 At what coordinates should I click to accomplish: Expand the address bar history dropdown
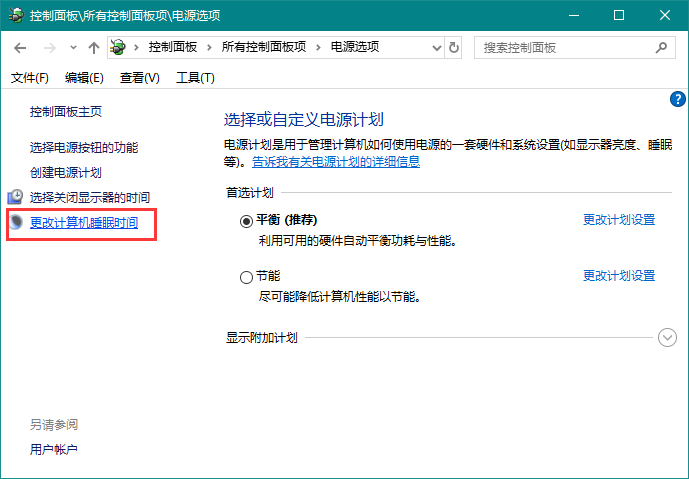pos(436,47)
